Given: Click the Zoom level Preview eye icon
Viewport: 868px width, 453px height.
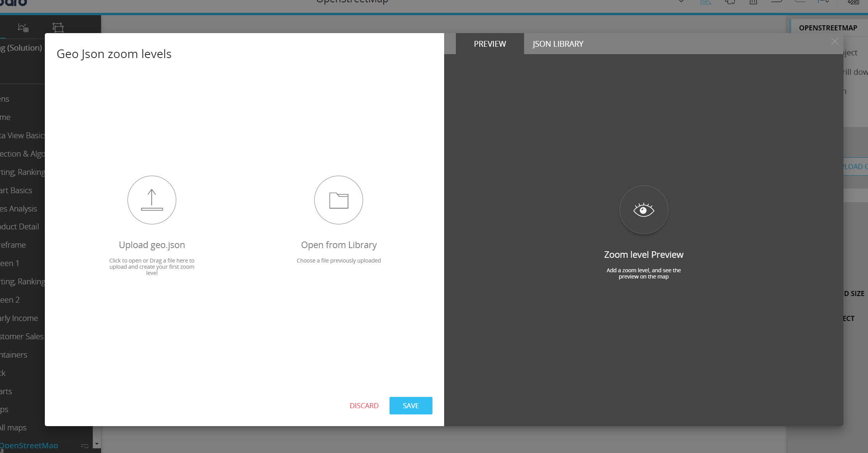Looking at the screenshot, I should coord(643,210).
